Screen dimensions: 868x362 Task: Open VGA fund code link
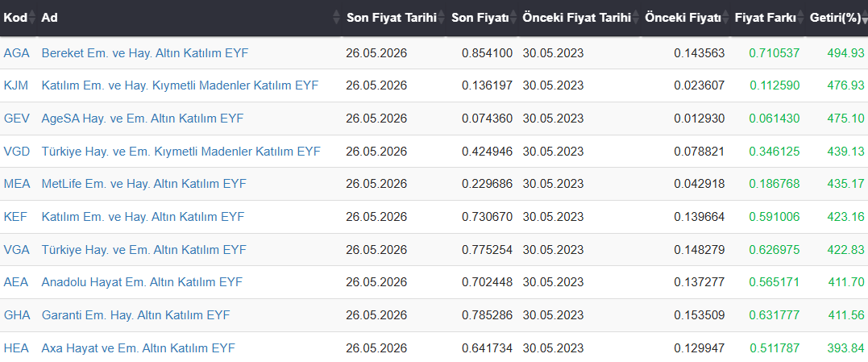[17, 250]
